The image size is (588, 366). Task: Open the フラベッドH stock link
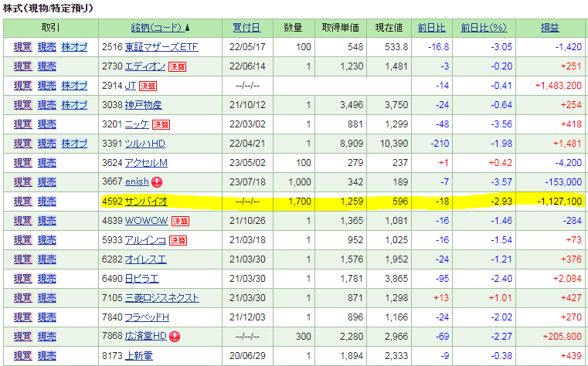click(x=147, y=317)
